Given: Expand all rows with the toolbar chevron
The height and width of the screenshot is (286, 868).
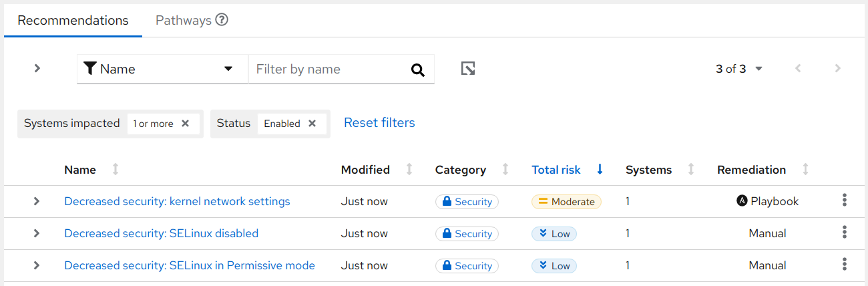Looking at the screenshot, I should point(37,68).
